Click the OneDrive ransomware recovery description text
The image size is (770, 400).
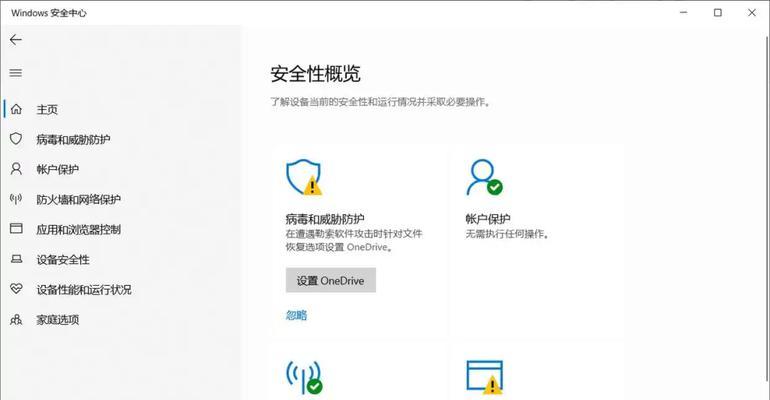(x=354, y=240)
